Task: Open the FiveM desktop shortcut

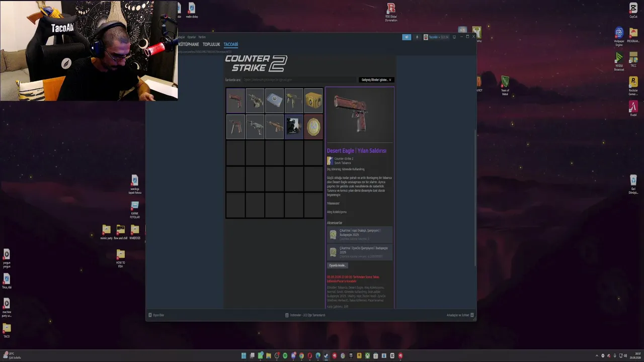Action: tap(633, 109)
